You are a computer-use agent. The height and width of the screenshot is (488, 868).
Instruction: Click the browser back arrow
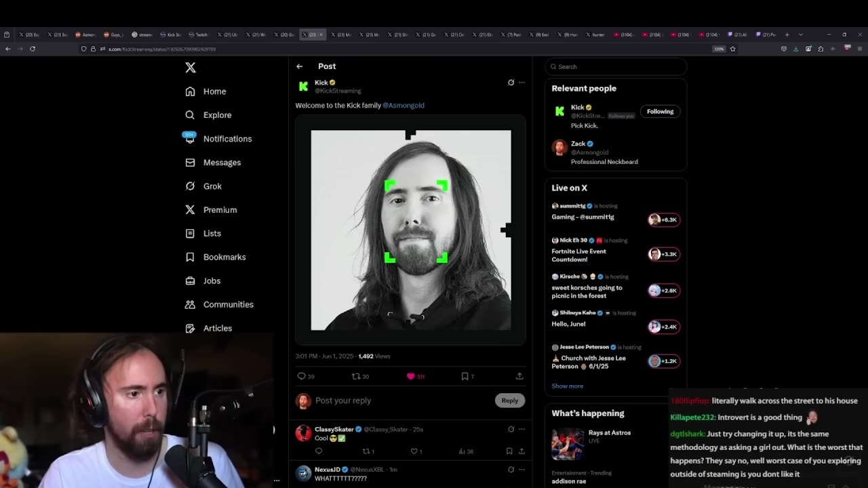[x=7, y=49]
